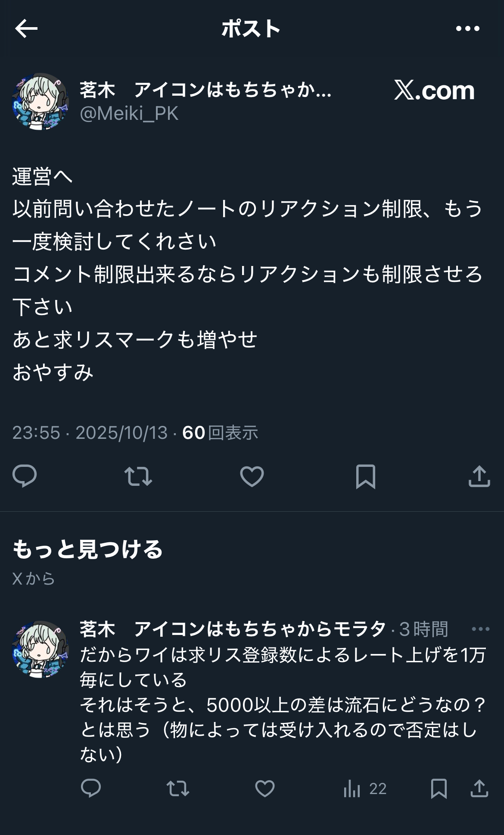Image resolution: width=504 pixels, height=835 pixels.
Task: Share the suggested post
Action: (479, 788)
